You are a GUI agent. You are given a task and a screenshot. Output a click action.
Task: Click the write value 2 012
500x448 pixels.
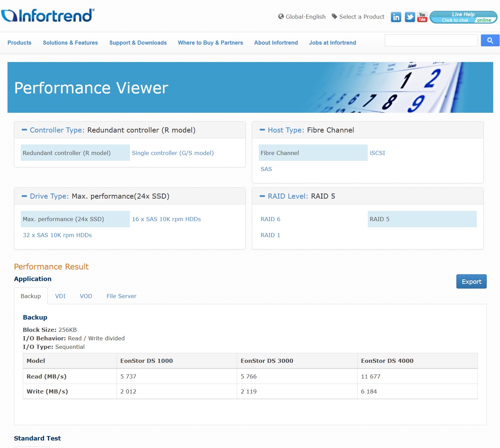[128, 391]
